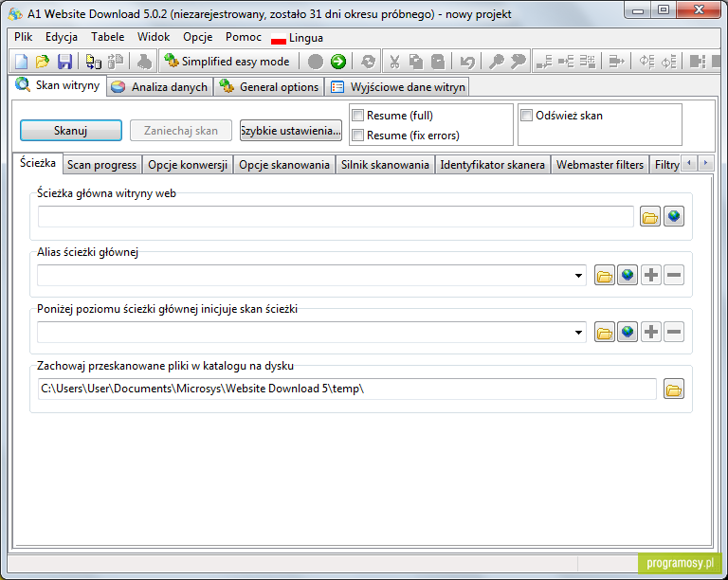728x580 pixels.
Task: Open the Opcje skanowania tab
Action: (x=284, y=165)
